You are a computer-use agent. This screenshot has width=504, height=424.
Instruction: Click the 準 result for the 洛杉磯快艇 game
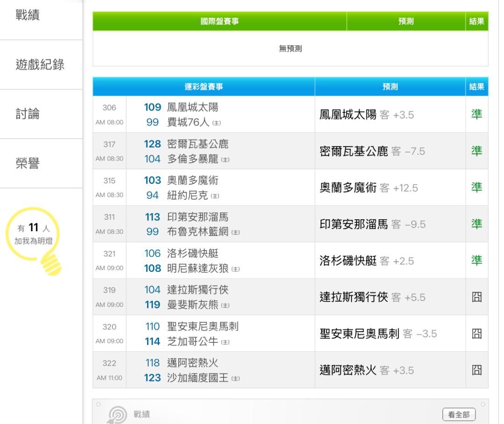click(x=476, y=260)
